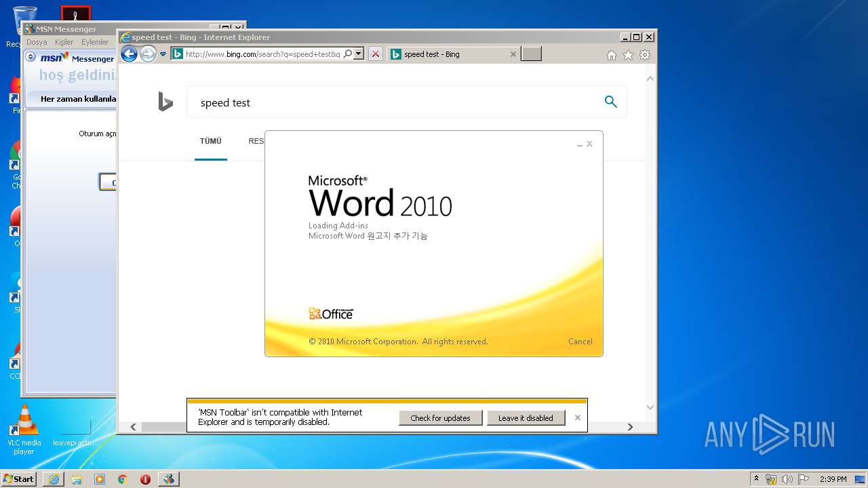868x488 pixels.
Task: Open a new blank IE tab
Action: 531,54
